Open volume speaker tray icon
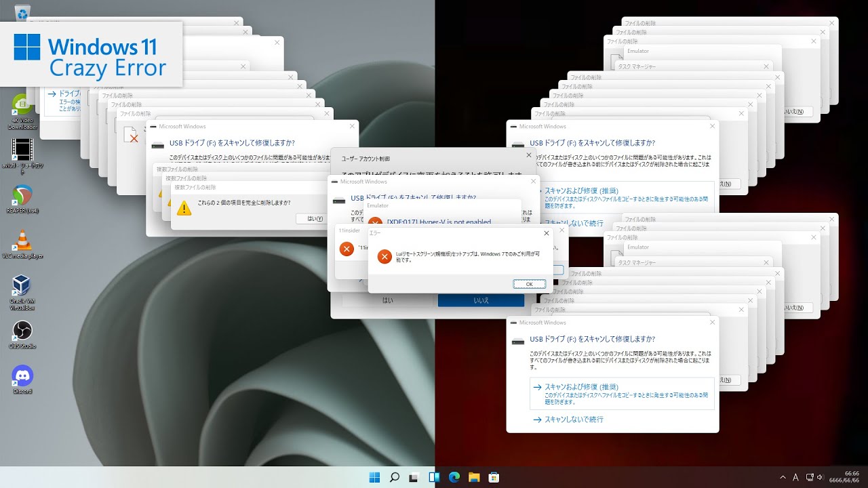This screenshot has width=868, height=488. [x=820, y=477]
